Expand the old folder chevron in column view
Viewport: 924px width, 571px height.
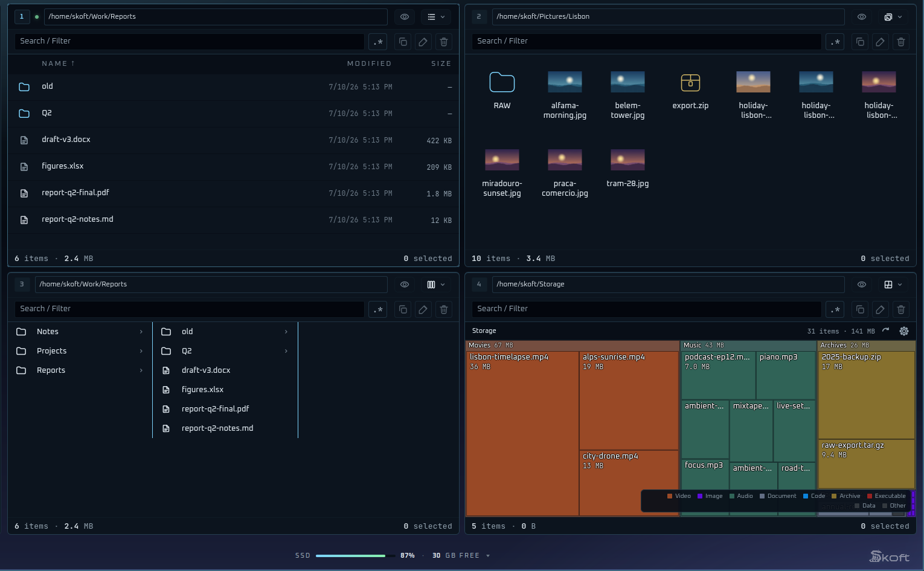point(286,332)
